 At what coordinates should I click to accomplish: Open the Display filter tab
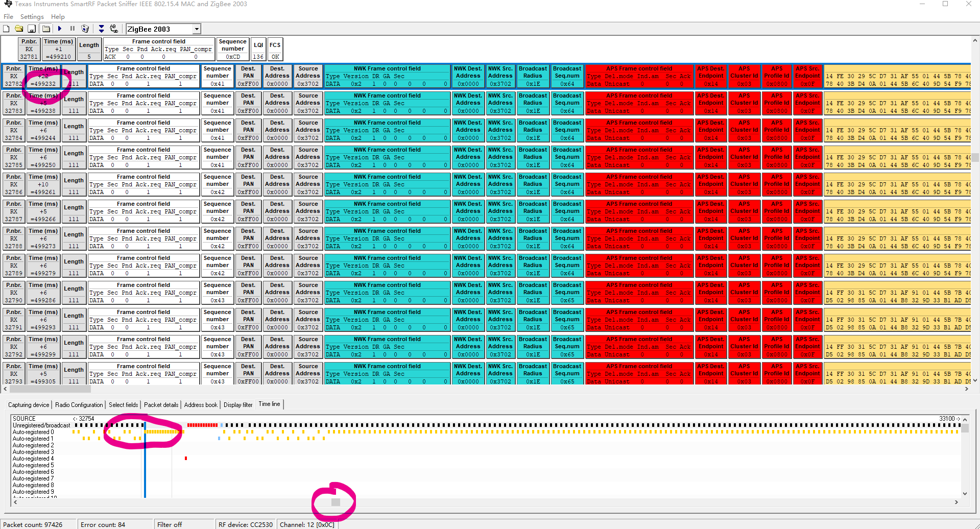pos(238,405)
